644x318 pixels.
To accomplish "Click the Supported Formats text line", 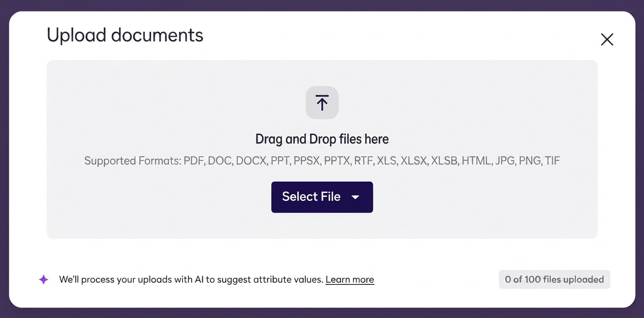I will [322, 161].
